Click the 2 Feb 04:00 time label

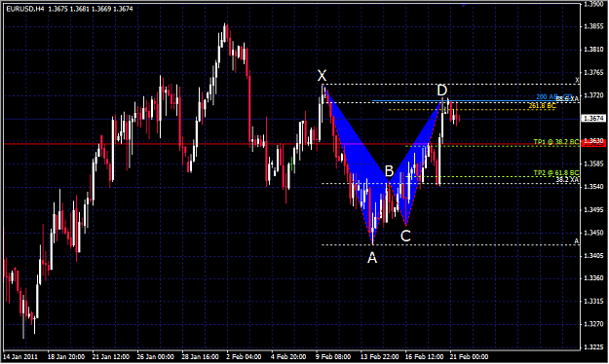tap(244, 356)
